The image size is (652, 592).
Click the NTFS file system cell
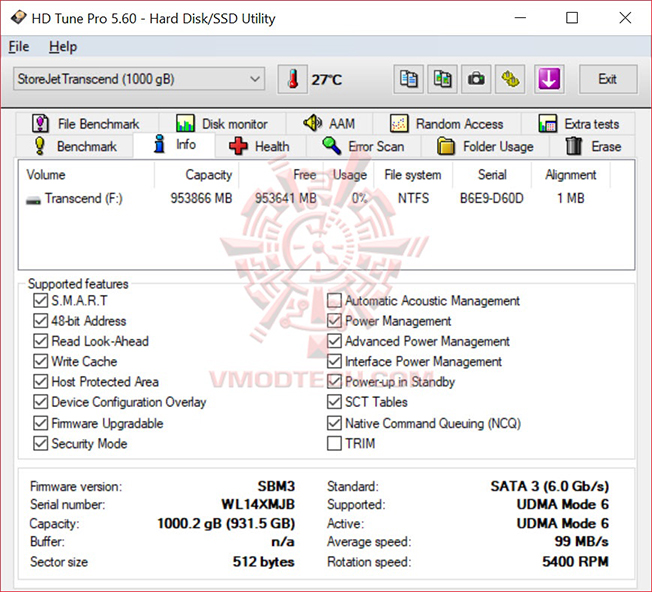[413, 198]
